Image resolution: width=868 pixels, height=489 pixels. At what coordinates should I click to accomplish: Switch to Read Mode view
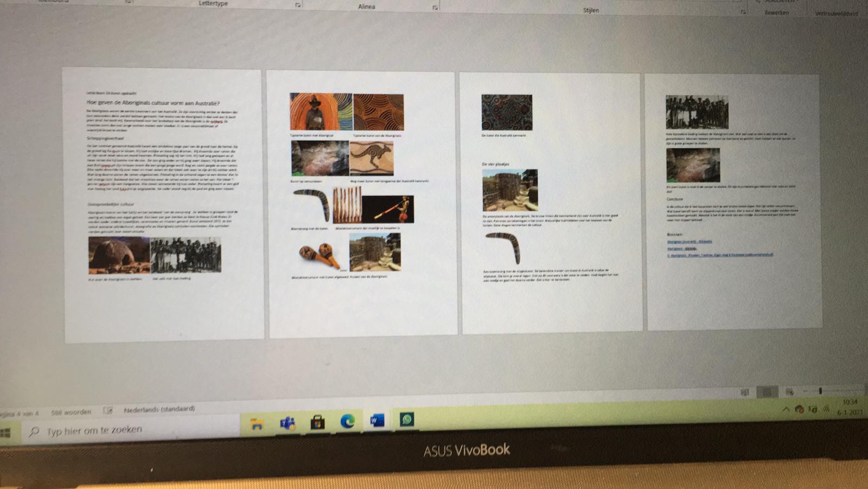(x=745, y=392)
